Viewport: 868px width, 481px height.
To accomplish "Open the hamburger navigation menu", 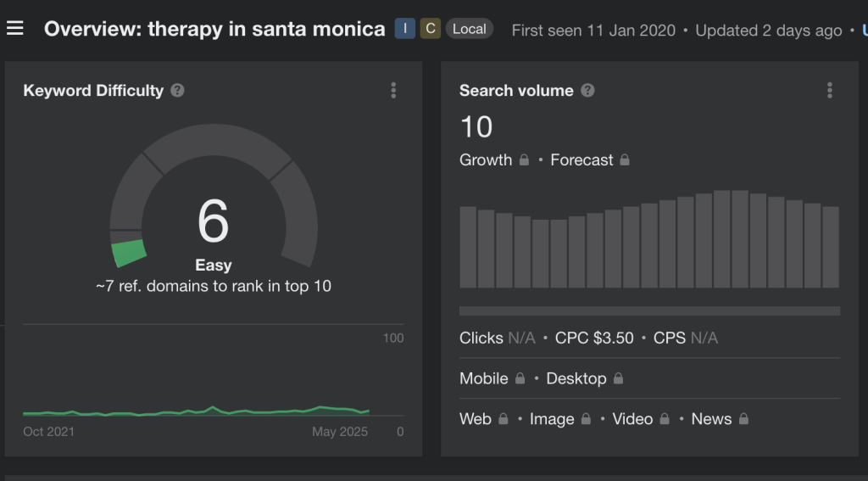I will point(15,29).
